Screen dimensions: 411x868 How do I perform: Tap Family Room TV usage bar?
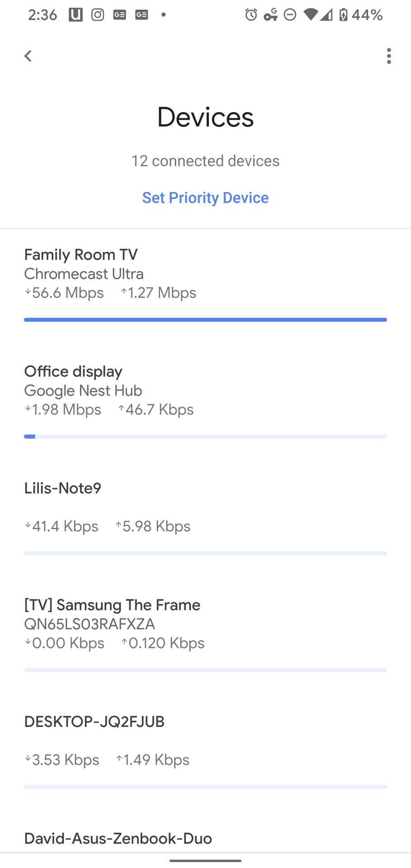tap(205, 320)
